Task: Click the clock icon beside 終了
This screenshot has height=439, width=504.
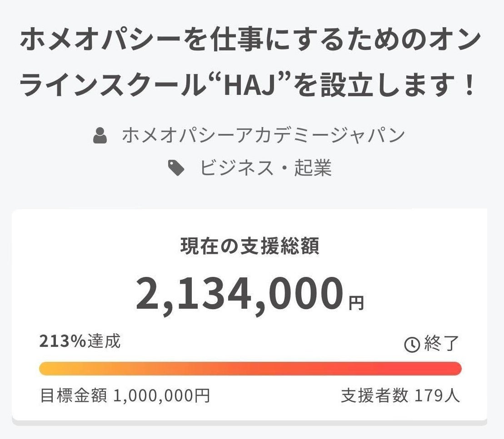Action: coord(412,345)
